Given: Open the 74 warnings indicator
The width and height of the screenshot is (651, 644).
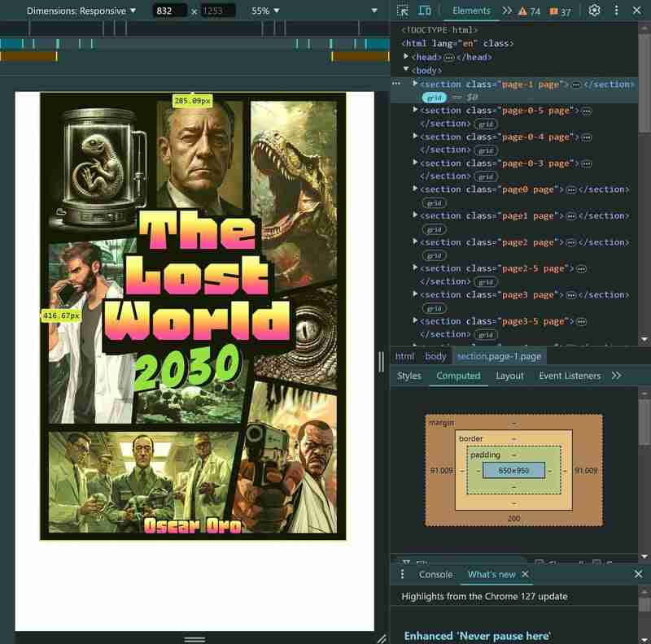Looking at the screenshot, I should coord(529,11).
